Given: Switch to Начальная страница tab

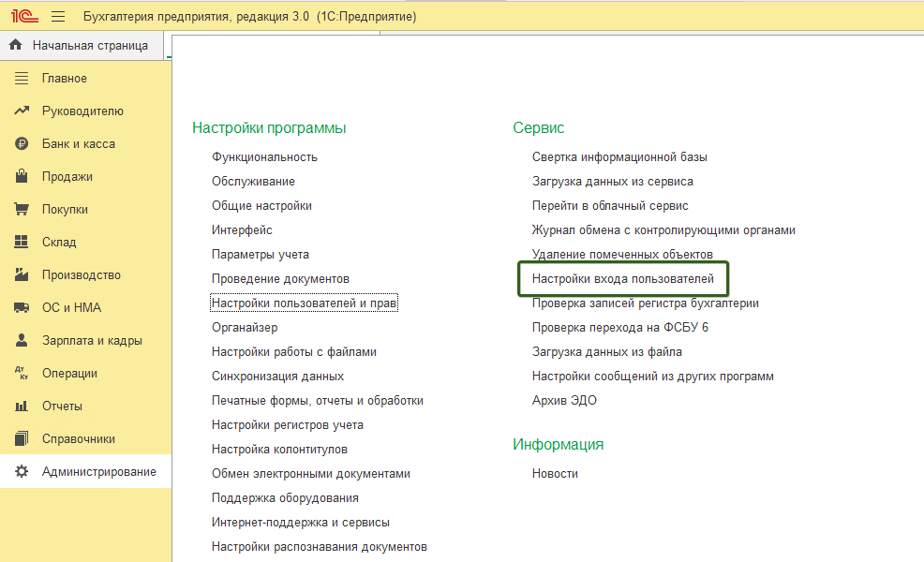Looking at the screenshot, I should pyautogui.click(x=82, y=45).
